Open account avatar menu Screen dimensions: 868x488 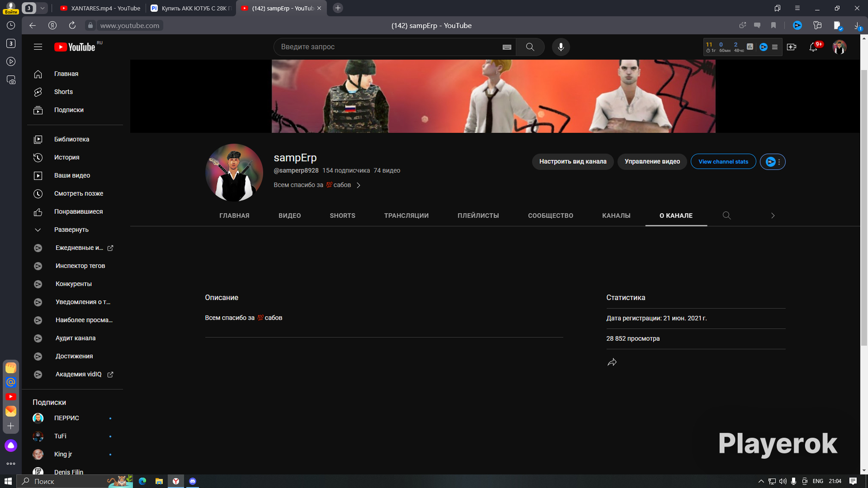[x=839, y=47]
